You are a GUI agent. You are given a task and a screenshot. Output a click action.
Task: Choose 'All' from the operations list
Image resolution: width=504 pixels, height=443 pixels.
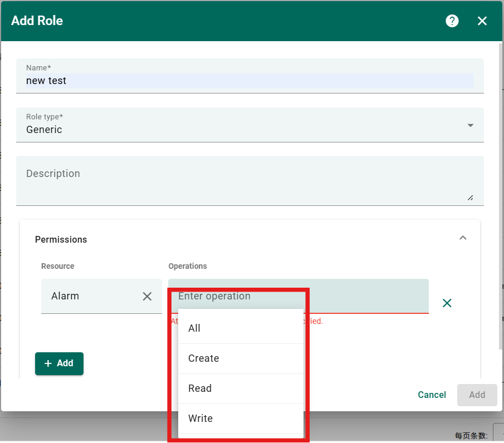241,328
